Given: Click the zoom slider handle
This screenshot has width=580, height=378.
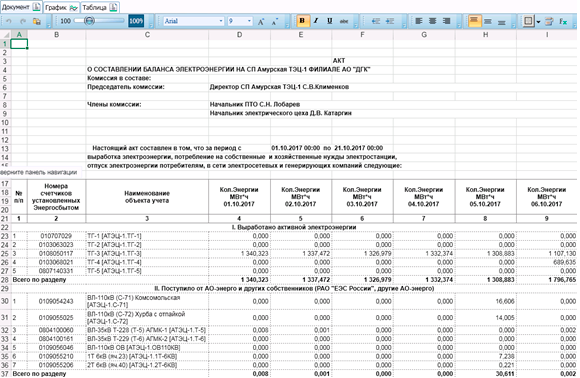Looking at the screenshot, I should (x=90, y=21).
